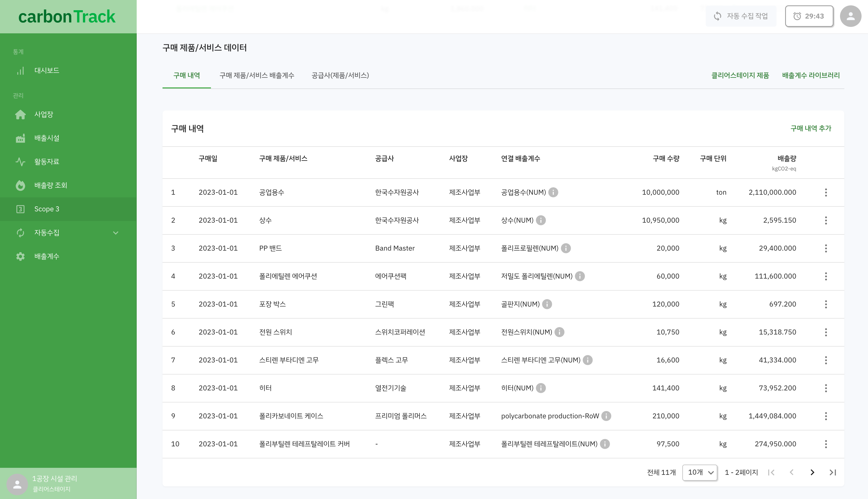This screenshot has height=499, width=868.
Task: Open row menu for PP 밴드 purchase
Action: (x=826, y=248)
